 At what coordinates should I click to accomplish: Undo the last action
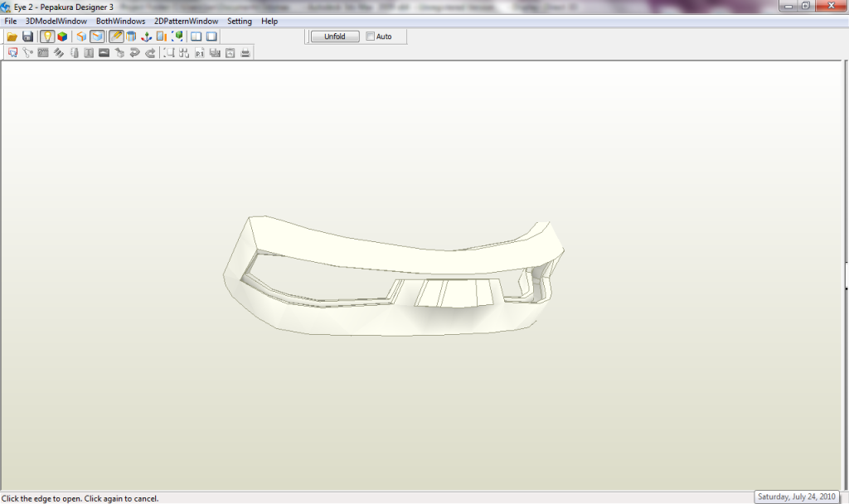click(x=135, y=53)
